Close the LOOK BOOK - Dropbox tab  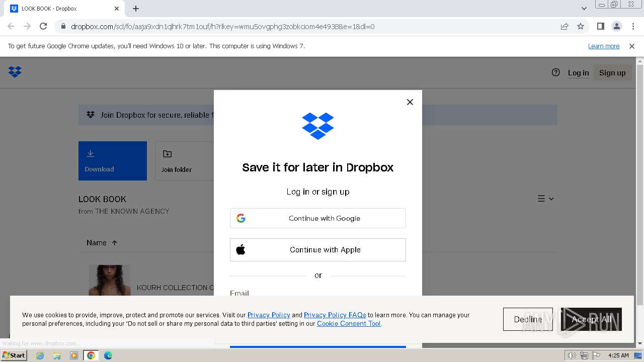(117, 9)
